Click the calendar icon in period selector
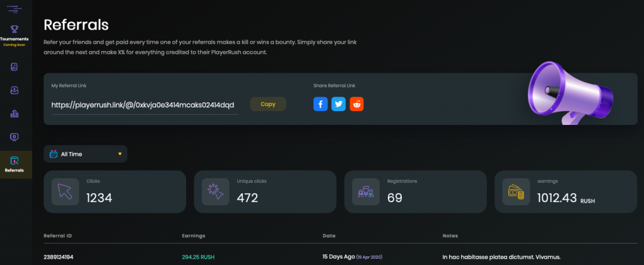Screen dimensions: 644x265 coord(53,154)
